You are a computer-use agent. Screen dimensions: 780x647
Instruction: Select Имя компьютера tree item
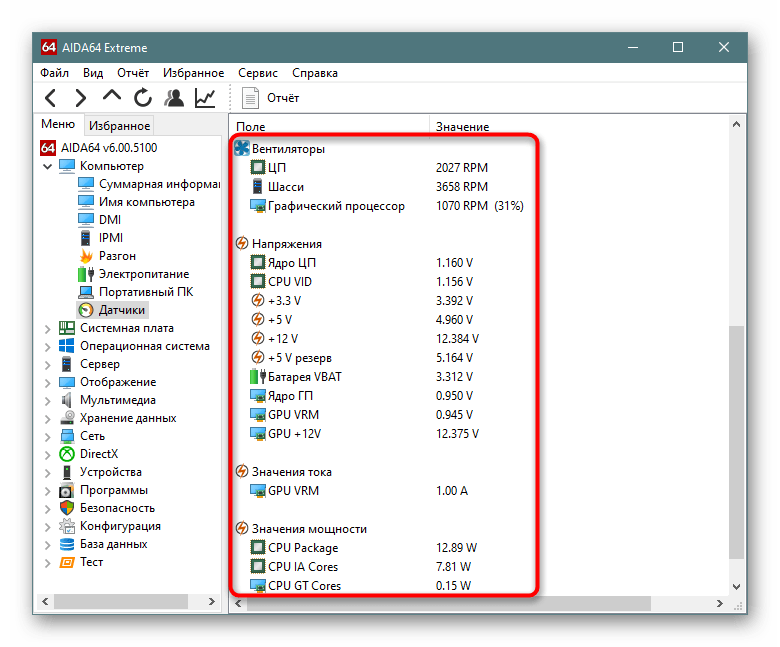(x=147, y=202)
